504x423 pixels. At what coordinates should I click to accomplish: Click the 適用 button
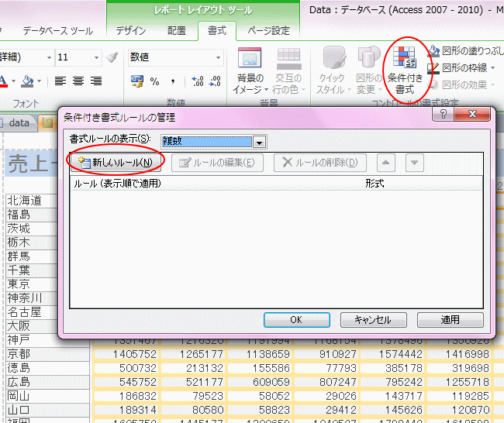(450, 320)
